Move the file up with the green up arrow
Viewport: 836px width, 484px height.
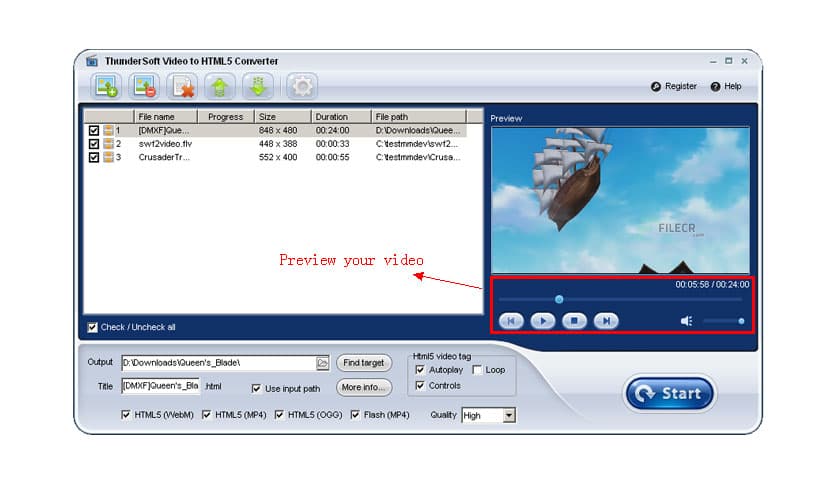220,86
